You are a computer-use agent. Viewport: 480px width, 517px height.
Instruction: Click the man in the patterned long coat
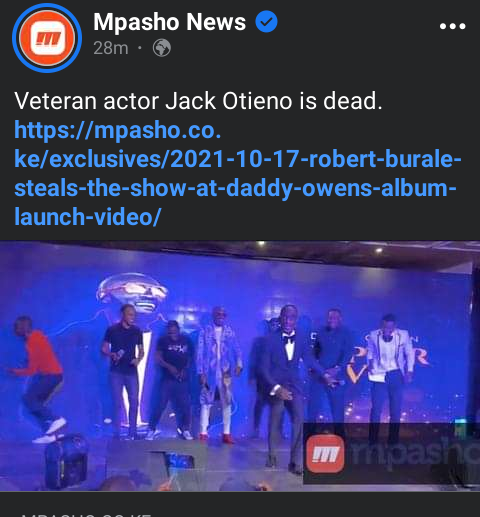218,375
